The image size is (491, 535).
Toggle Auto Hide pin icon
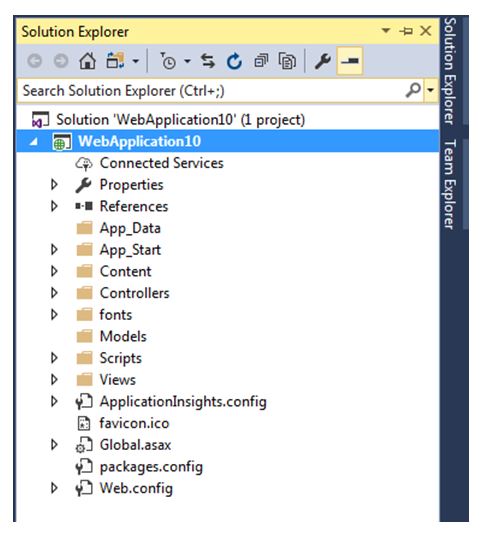point(406,31)
